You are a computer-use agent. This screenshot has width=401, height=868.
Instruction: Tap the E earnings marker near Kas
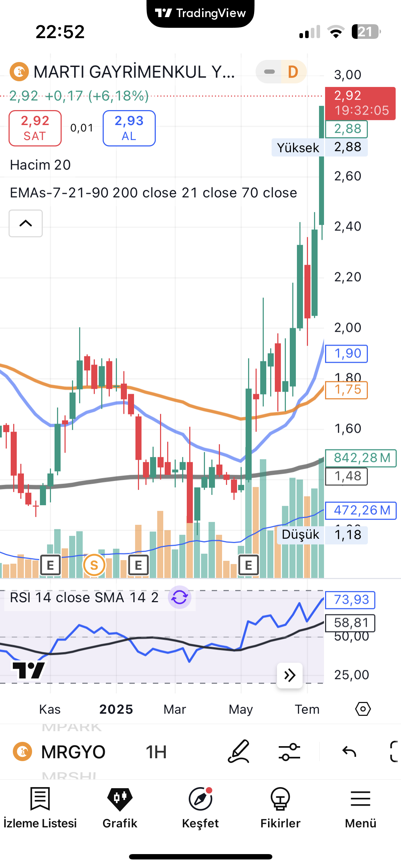[50, 565]
